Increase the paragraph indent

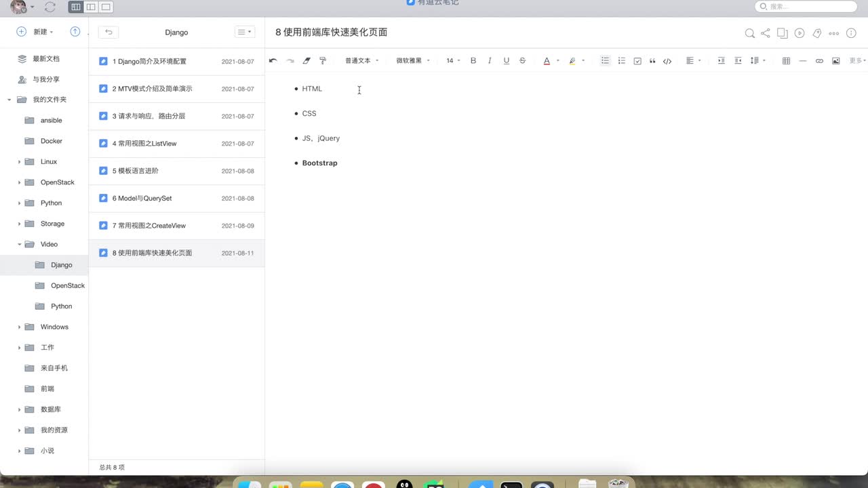pyautogui.click(x=722, y=61)
